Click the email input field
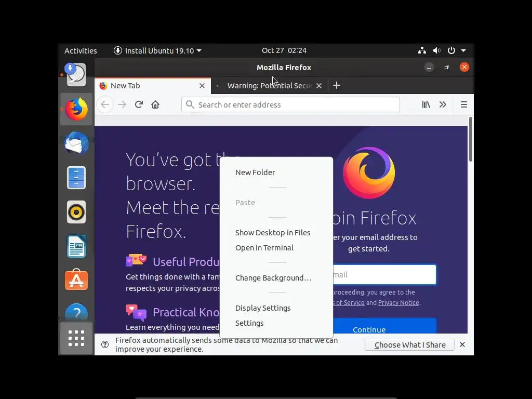532x399 pixels. (384, 274)
